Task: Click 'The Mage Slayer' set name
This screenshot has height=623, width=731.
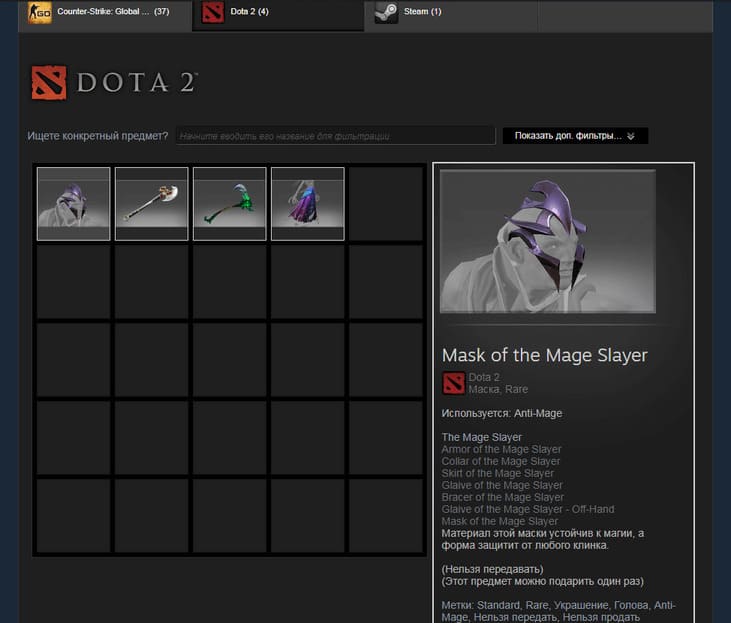Action: click(482, 437)
